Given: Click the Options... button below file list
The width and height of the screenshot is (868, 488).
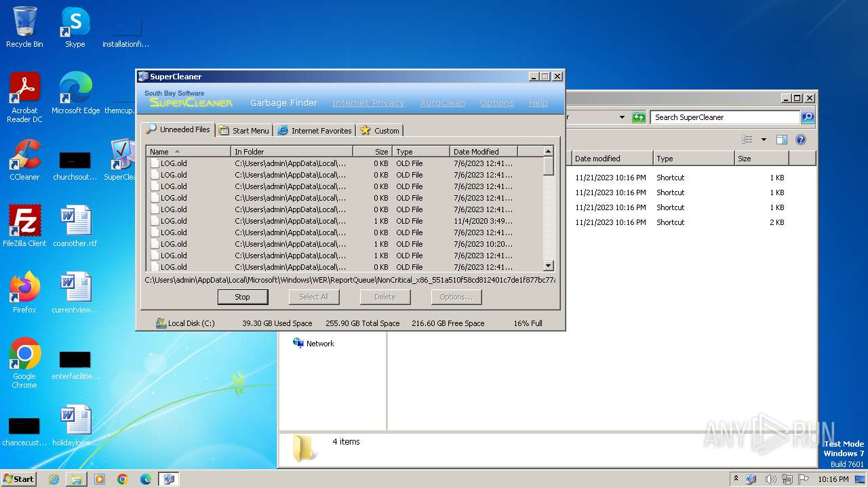Looking at the screenshot, I should point(456,297).
